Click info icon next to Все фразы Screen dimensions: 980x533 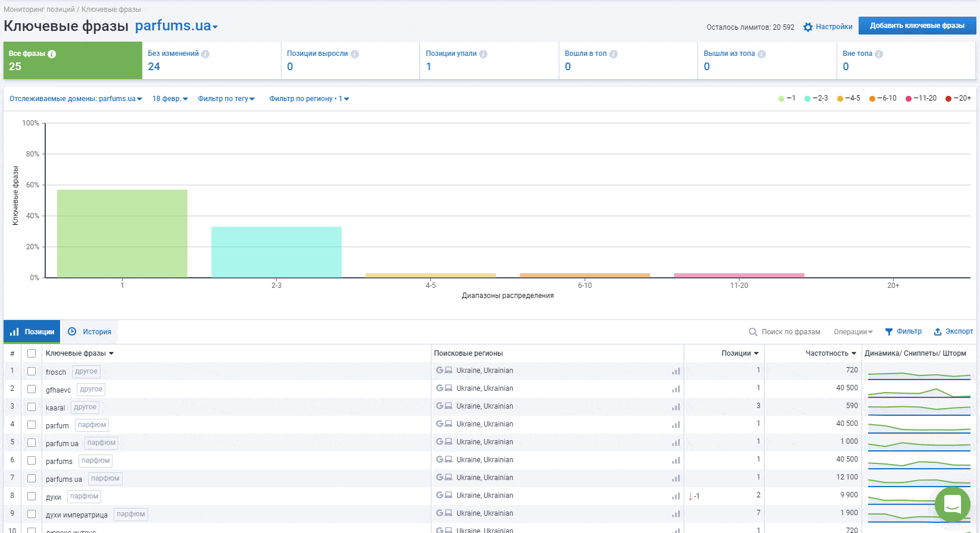coord(52,54)
